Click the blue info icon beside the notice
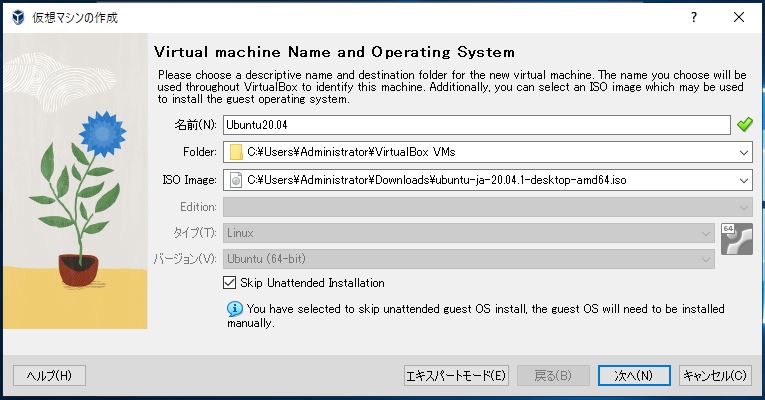The image size is (765, 400). pyautogui.click(x=234, y=309)
